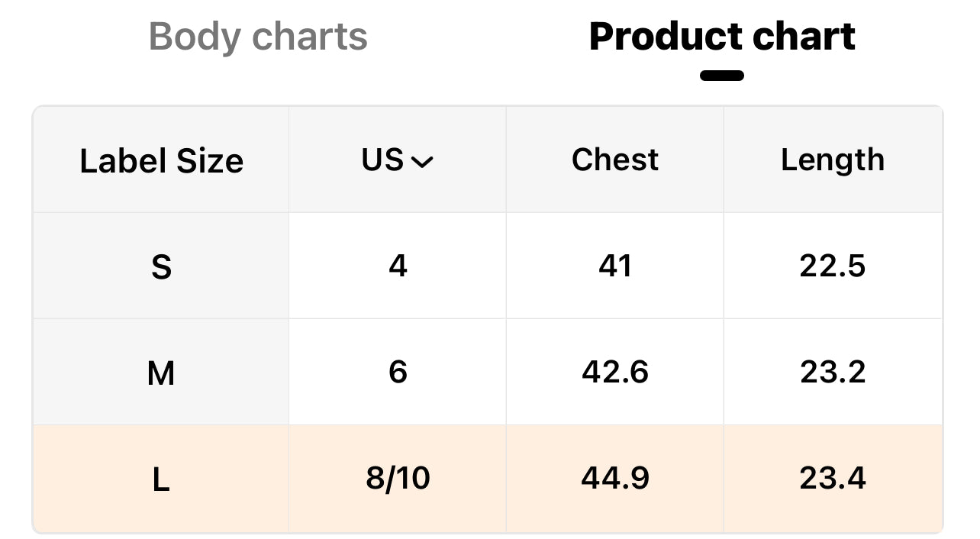980x539 pixels.
Task: Click the length value 23.4
Action: 833,479
